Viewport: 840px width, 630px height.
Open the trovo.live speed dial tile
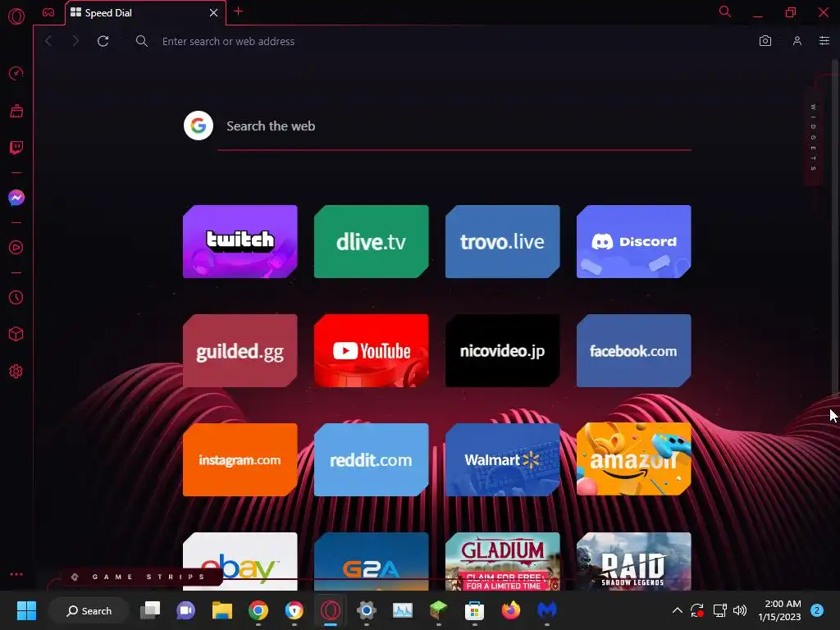tap(503, 242)
